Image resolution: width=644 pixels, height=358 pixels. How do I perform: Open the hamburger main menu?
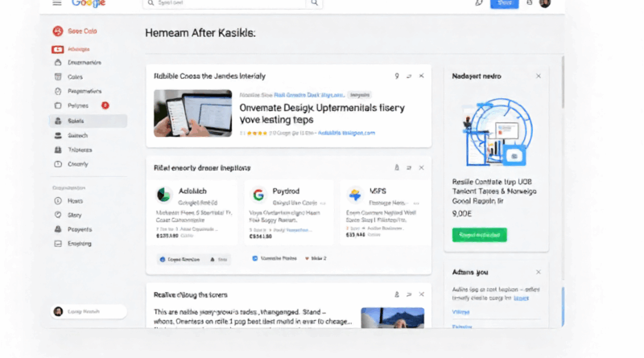(x=57, y=3)
